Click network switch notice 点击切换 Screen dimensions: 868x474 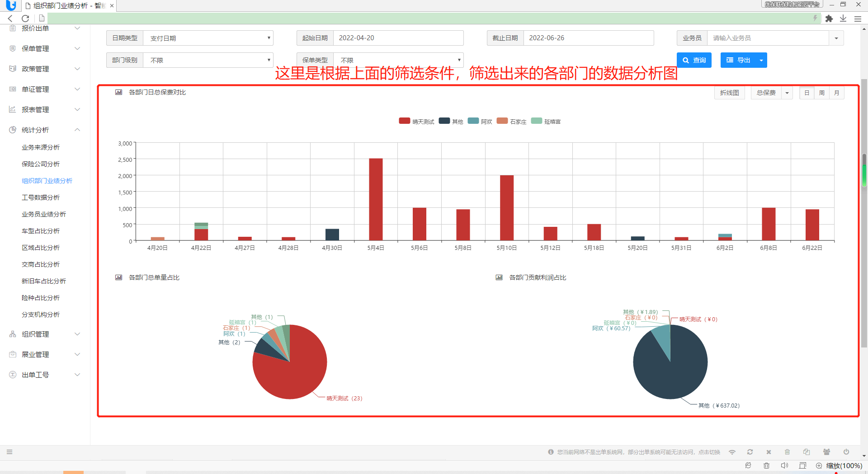point(709,452)
